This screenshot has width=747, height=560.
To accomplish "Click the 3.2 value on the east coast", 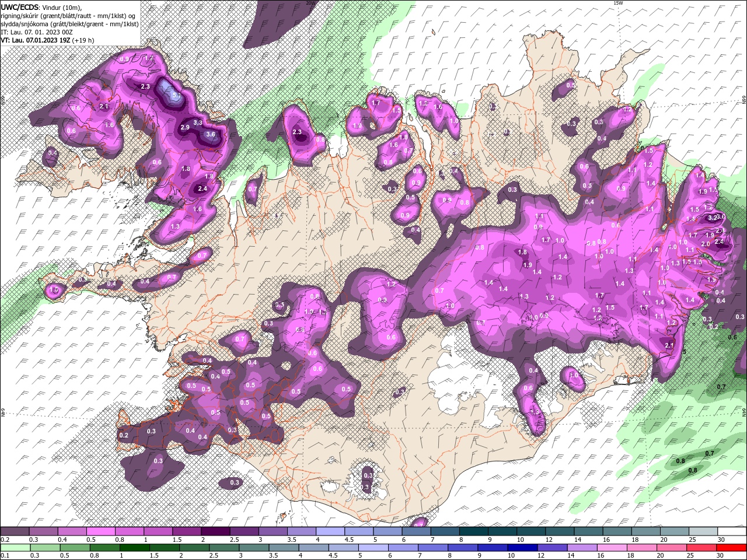I will coord(712,218).
